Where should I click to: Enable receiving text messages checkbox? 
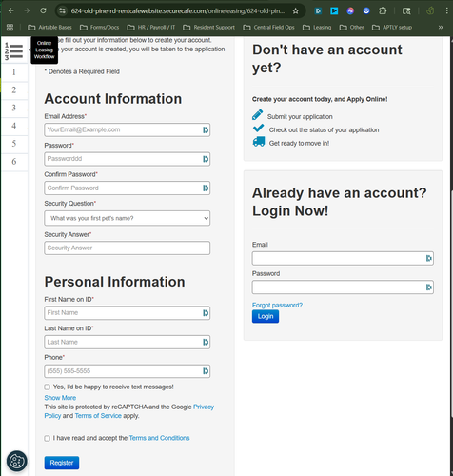coord(48,387)
